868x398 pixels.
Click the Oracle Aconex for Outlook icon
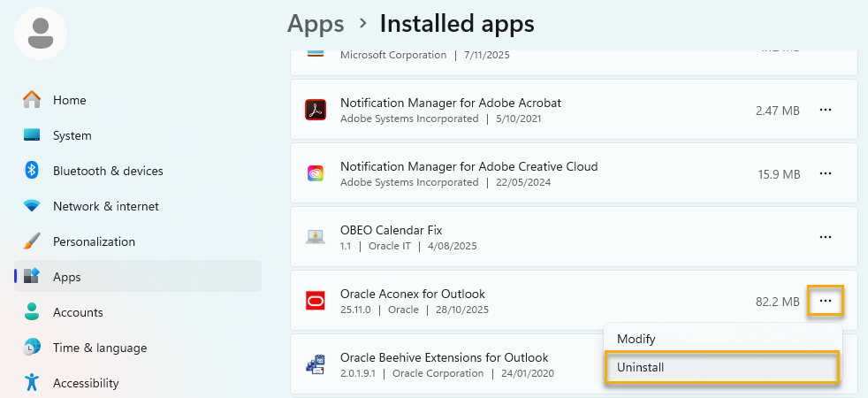point(316,302)
